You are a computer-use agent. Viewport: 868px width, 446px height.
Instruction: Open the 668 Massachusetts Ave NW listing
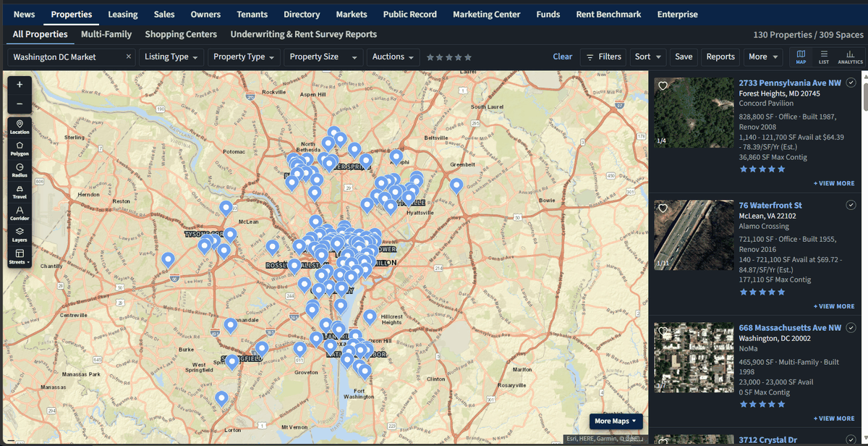[x=790, y=328]
